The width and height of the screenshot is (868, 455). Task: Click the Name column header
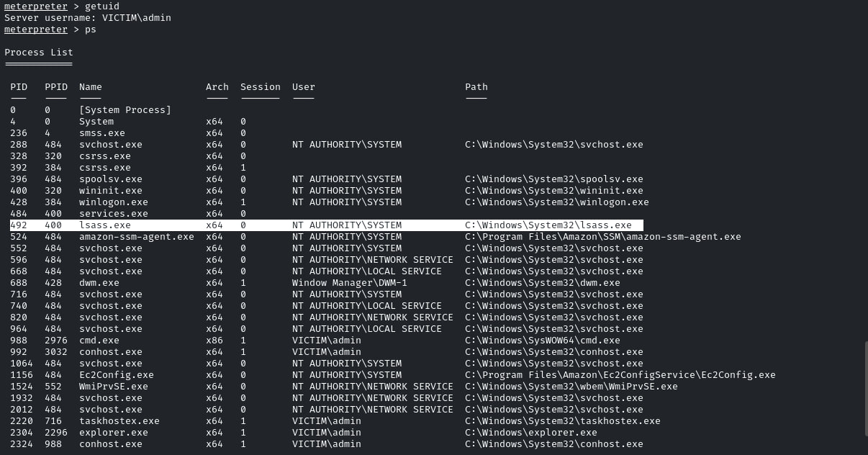coord(91,87)
